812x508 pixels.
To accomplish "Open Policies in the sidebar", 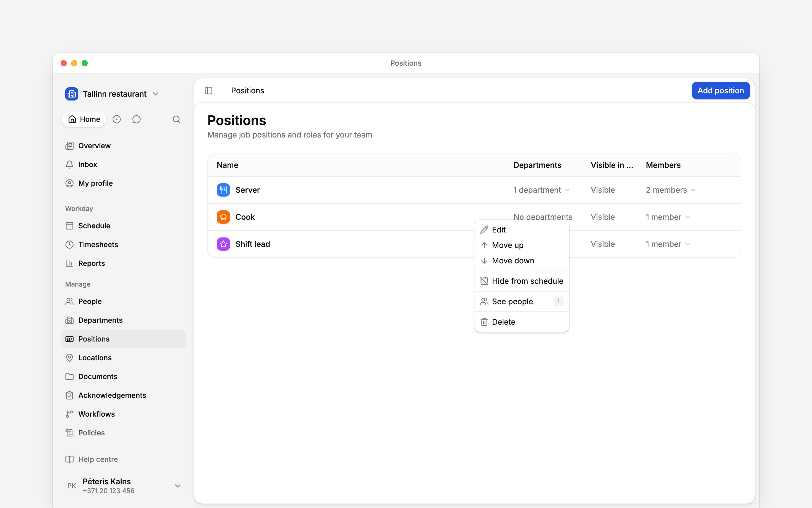I will click(x=124, y=433).
